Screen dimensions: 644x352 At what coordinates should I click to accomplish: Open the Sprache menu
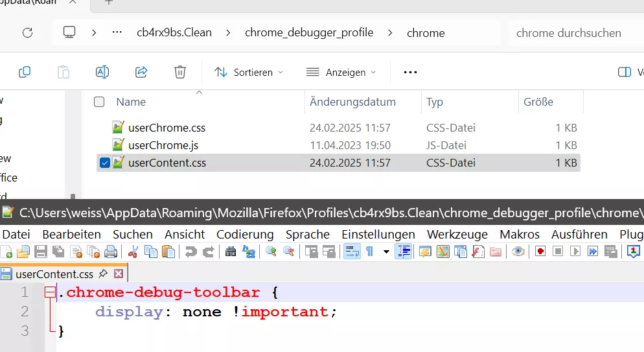[x=308, y=234]
